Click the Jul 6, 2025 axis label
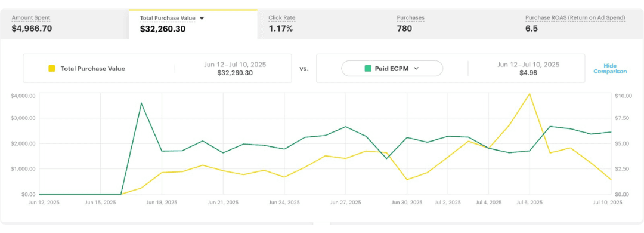Screen dimensions: 644x233 (x=530, y=203)
